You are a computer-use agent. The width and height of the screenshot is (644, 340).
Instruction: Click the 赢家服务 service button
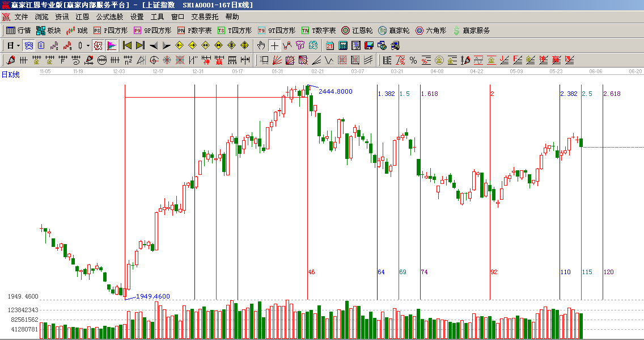(x=471, y=31)
